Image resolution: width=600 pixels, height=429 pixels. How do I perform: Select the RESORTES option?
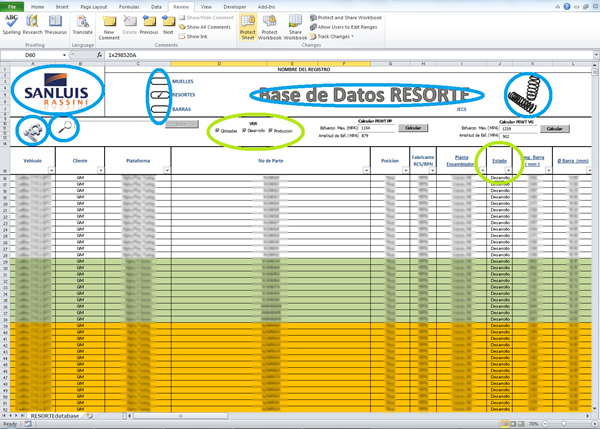(x=160, y=95)
